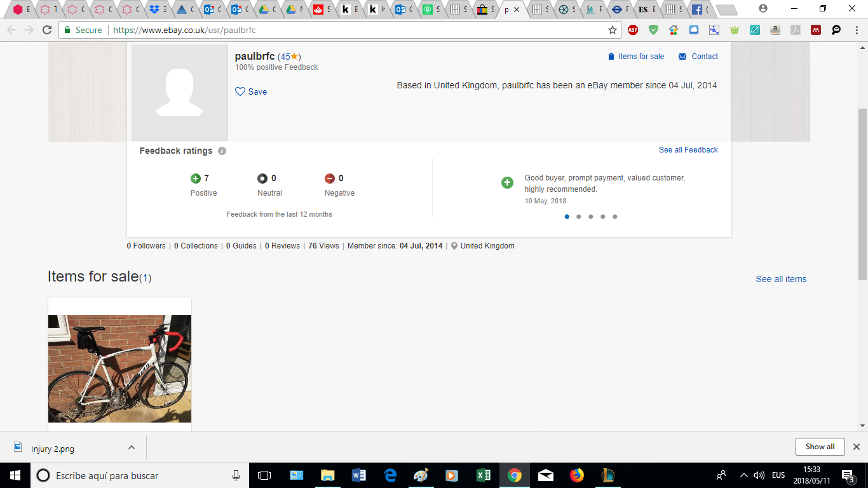The width and height of the screenshot is (868, 488).
Task: Select the third feedback carousel dot
Action: click(x=590, y=217)
